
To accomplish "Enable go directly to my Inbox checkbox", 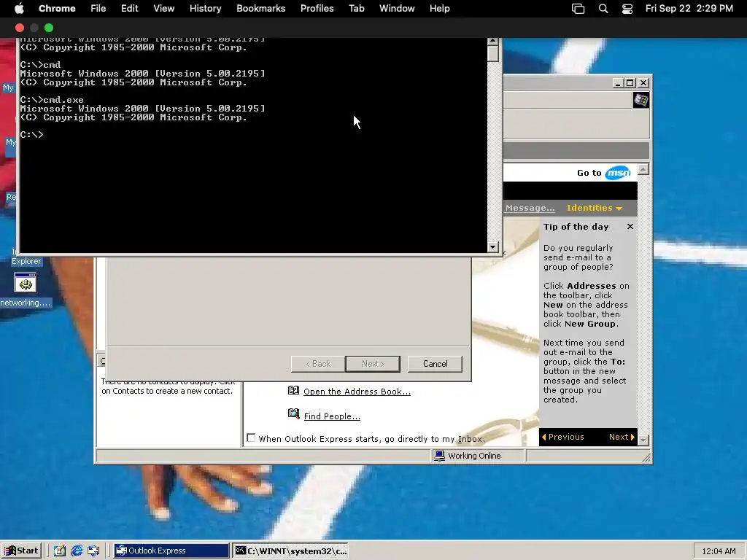I will (x=251, y=438).
